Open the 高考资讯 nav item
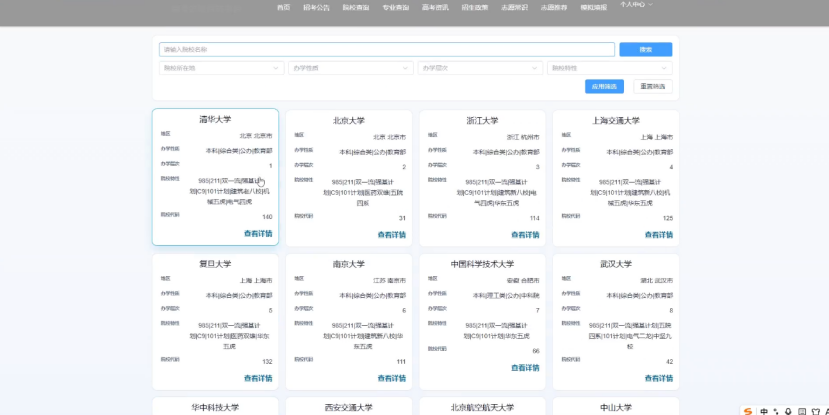 [x=435, y=7]
